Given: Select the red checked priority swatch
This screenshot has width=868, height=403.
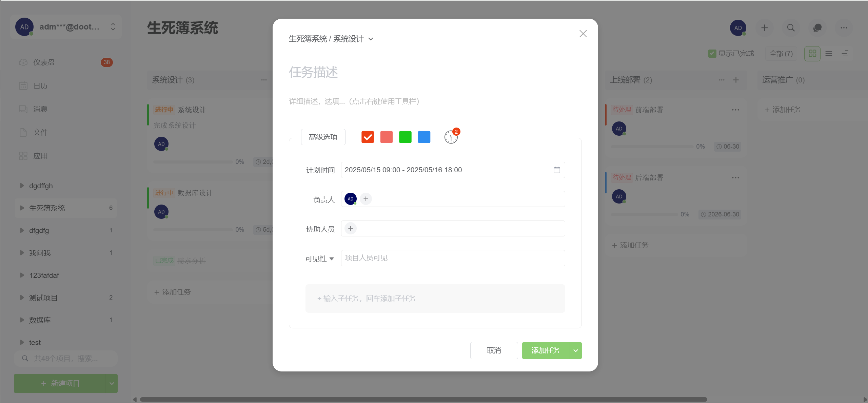Looking at the screenshot, I should coord(368,137).
